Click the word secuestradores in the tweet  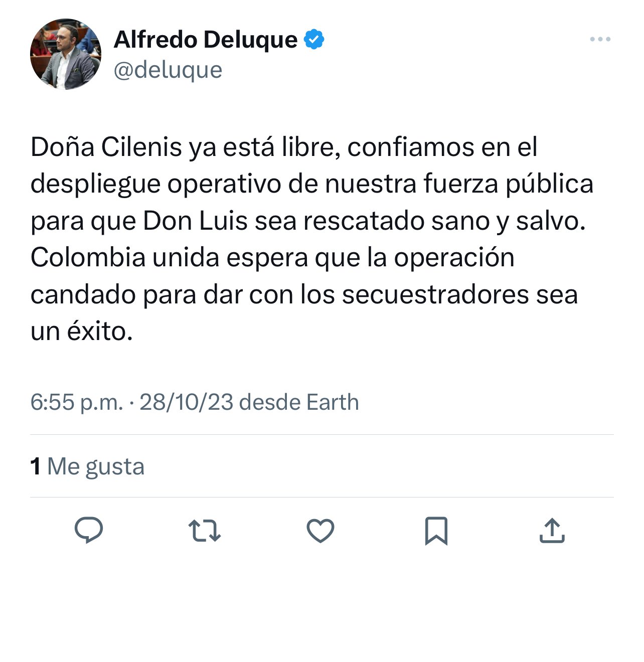point(435,294)
